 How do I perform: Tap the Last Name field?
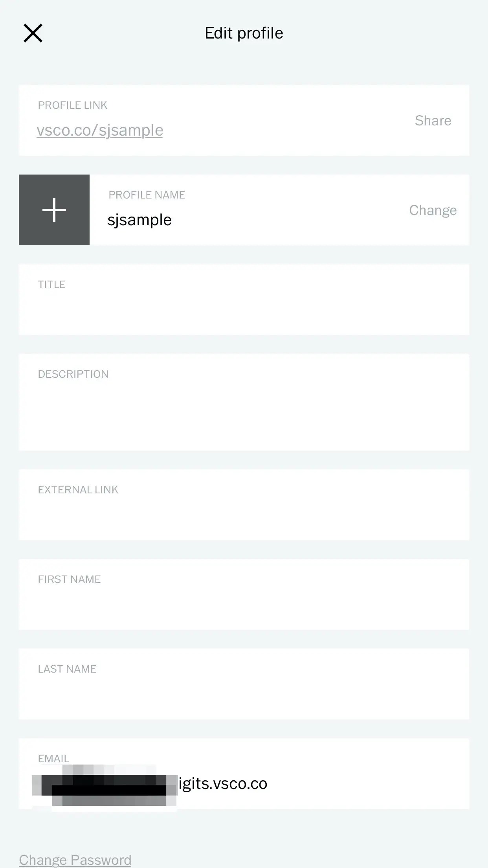pyautogui.click(x=244, y=684)
